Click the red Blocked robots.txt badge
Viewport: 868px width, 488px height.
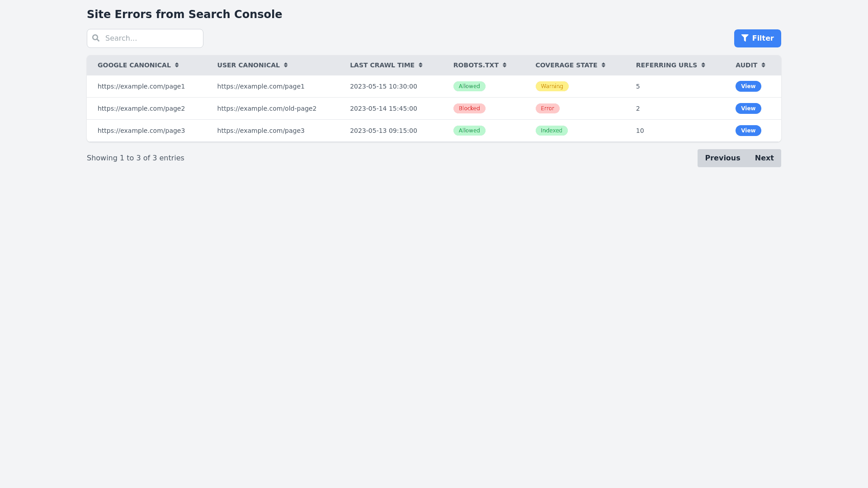click(x=469, y=108)
